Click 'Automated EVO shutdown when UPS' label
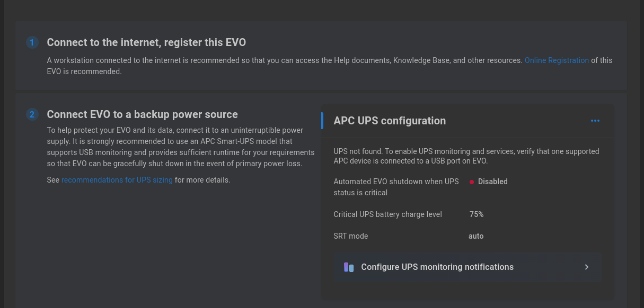The image size is (644, 308). [x=396, y=187]
